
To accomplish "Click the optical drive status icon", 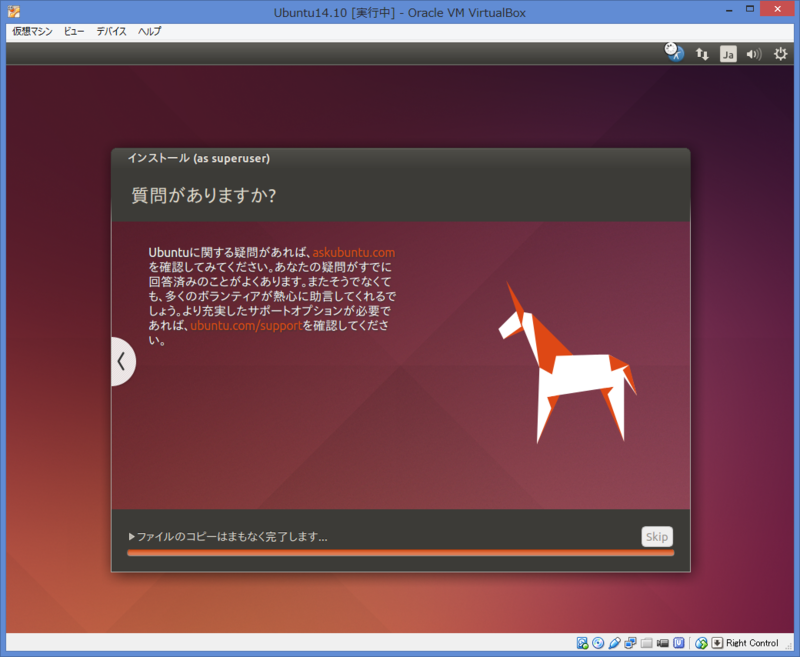I will [x=596, y=642].
